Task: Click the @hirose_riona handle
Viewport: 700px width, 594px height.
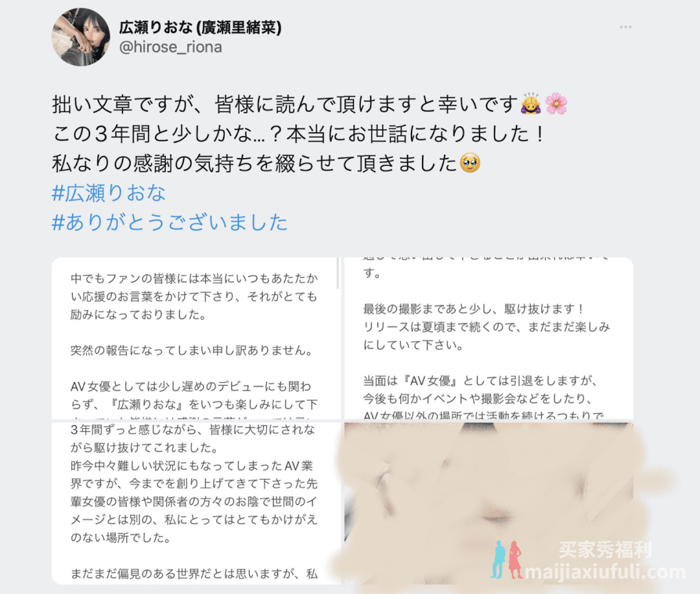Action: pyautogui.click(x=170, y=47)
